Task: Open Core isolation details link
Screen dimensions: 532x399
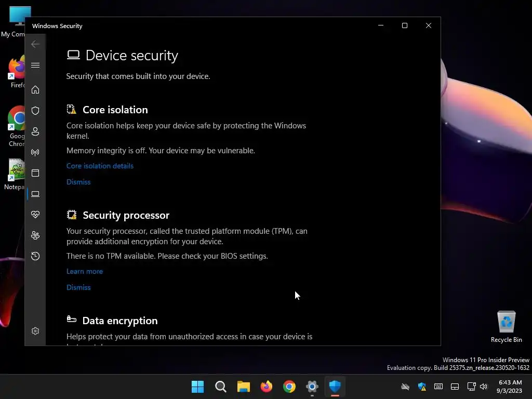Action: click(x=100, y=166)
